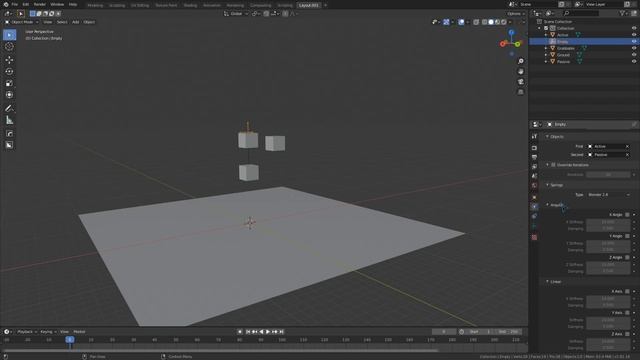The height and width of the screenshot is (360, 640).
Task: Select the Scale tool
Action: 9,83
